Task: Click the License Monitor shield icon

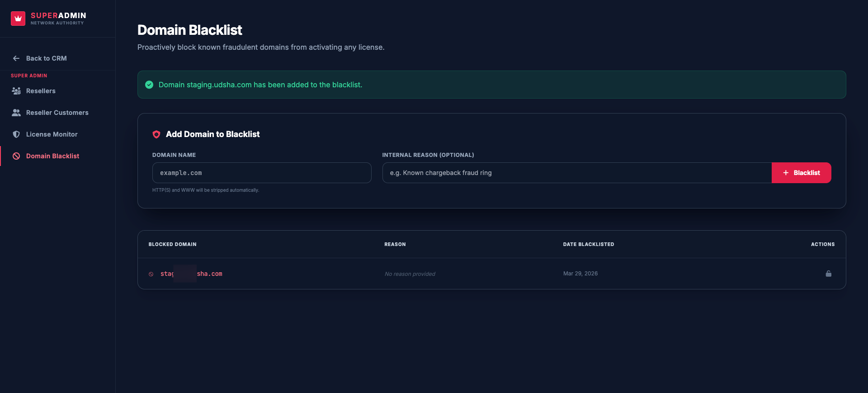Action: (x=16, y=134)
